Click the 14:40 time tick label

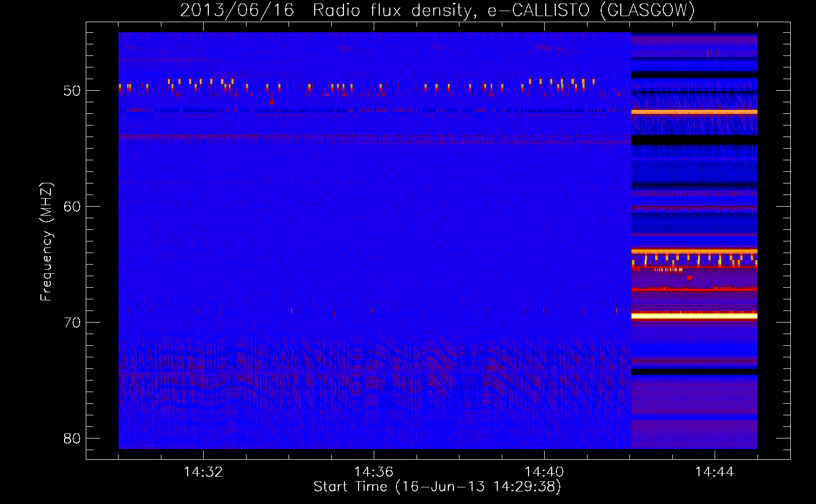[x=544, y=472]
